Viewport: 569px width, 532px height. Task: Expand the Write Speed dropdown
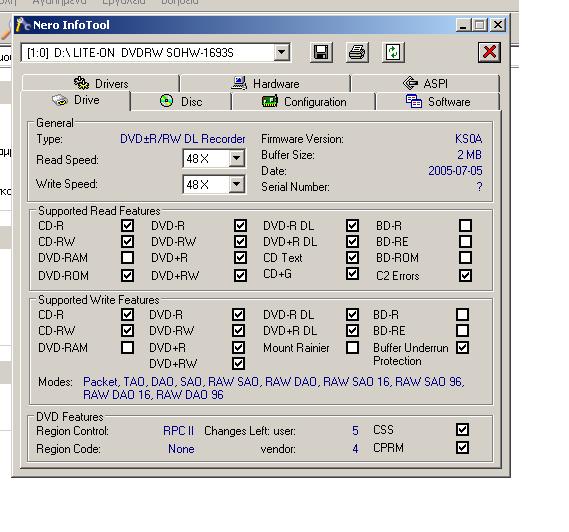[x=236, y=184]
